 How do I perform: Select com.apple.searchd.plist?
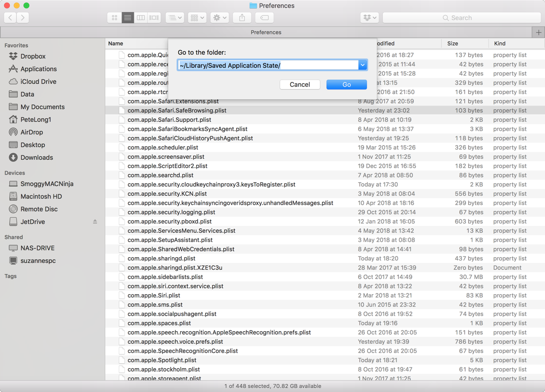[x=325, y=175]
